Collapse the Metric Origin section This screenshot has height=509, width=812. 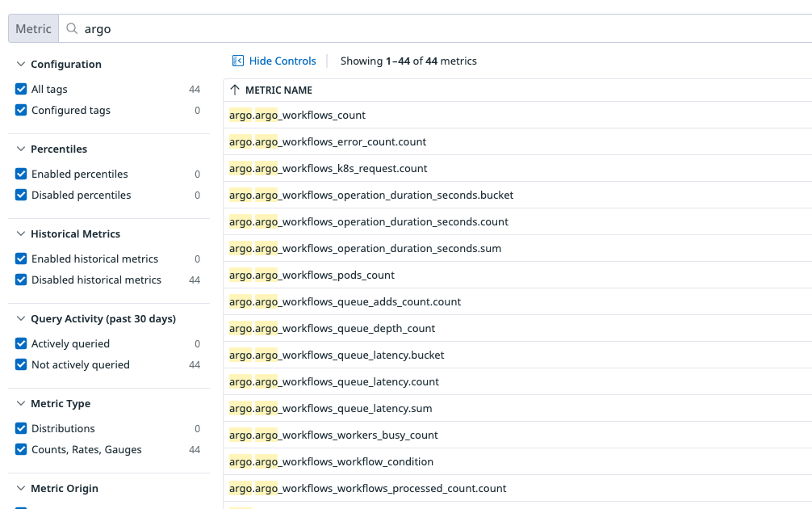[x=21, y=488]
